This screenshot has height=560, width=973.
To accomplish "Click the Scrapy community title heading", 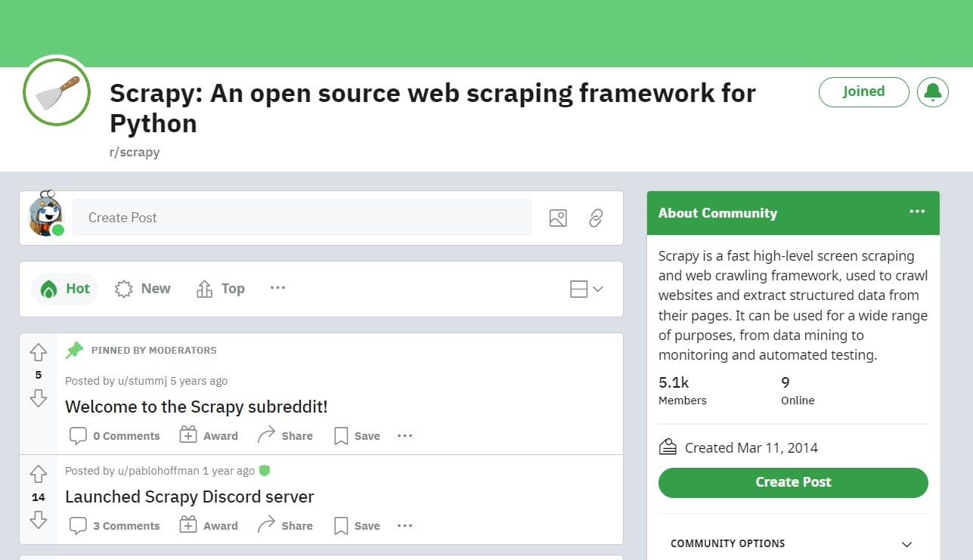I will (432, 108).
